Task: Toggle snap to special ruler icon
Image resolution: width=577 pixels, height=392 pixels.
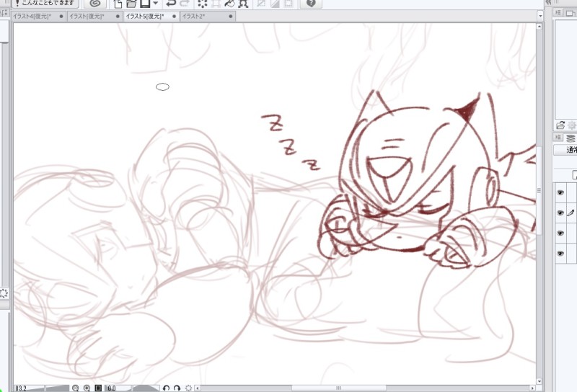Action: pyautogui.click(x=275, y=4)
